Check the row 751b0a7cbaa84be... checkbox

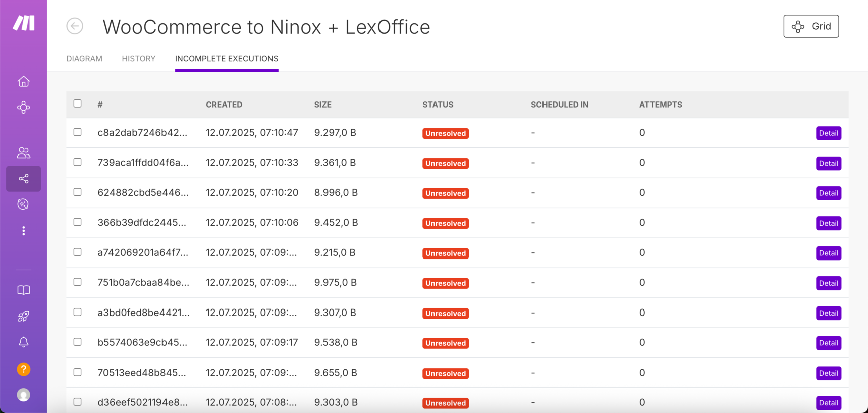pos(77,282)
